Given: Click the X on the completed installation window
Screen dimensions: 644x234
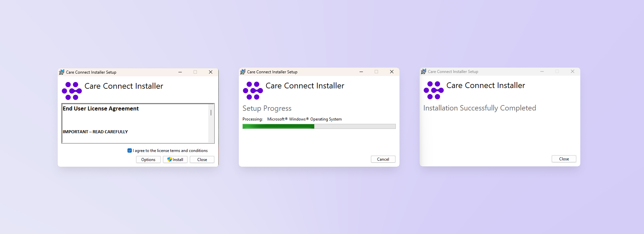Looking at the screenshot, I should 573,71.
